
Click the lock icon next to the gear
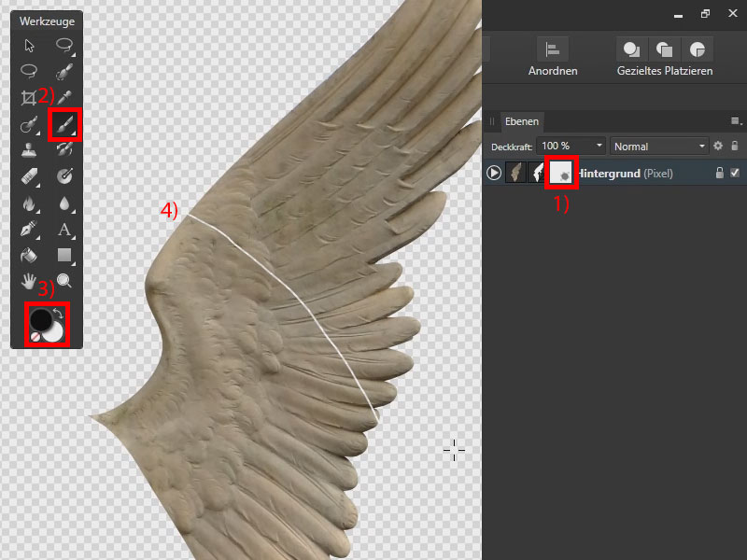click(x=735, y=146)
